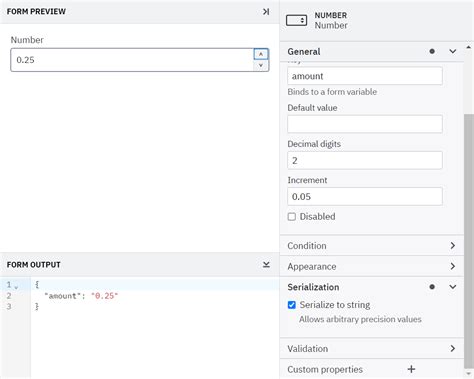Collapse the Form Preview panel arrow icon

(x=266, y=12)
